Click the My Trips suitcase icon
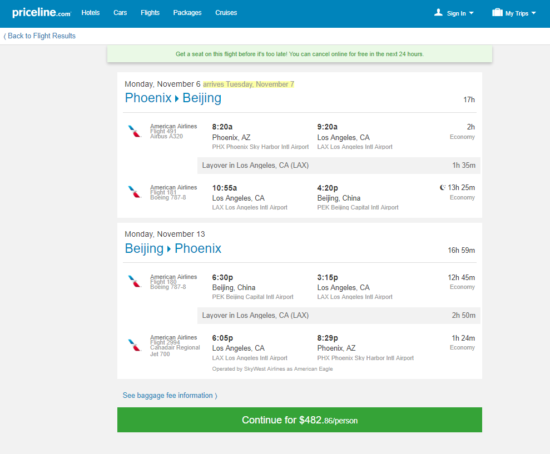This screenshot has width=550, height=454. pyautogui.click(x=497, y=13)
